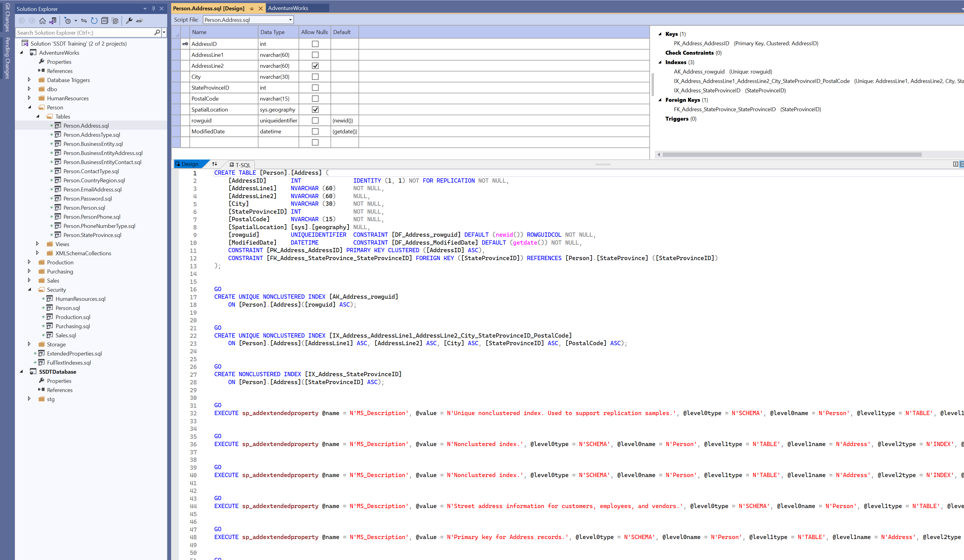Screen dimensions: 964x560
Task: Click the Search Solution Explorer box
Action: click(x=84, y=33)
